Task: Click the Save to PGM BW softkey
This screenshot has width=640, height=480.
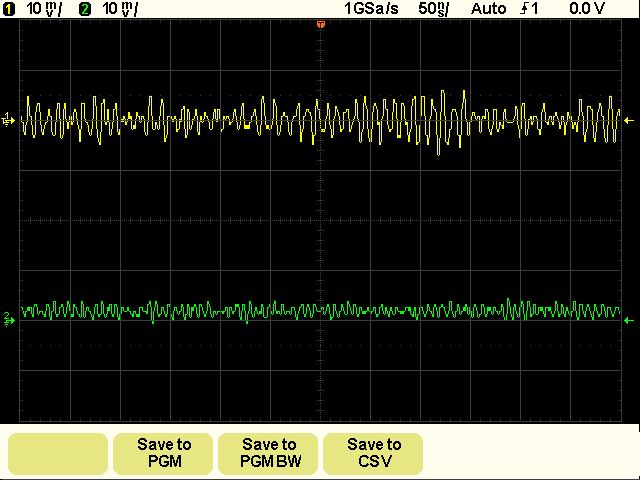Action: pos(268,453)
